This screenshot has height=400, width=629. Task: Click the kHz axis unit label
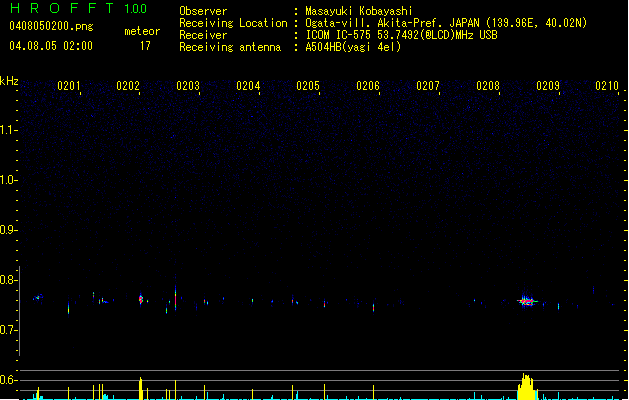click(x=9, y=81)
